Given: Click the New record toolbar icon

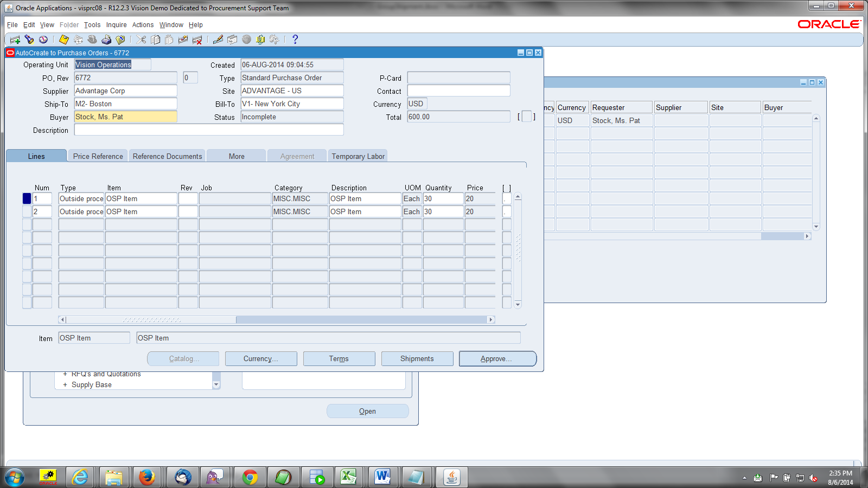Looking at the screenshot, I should [15, 40].
